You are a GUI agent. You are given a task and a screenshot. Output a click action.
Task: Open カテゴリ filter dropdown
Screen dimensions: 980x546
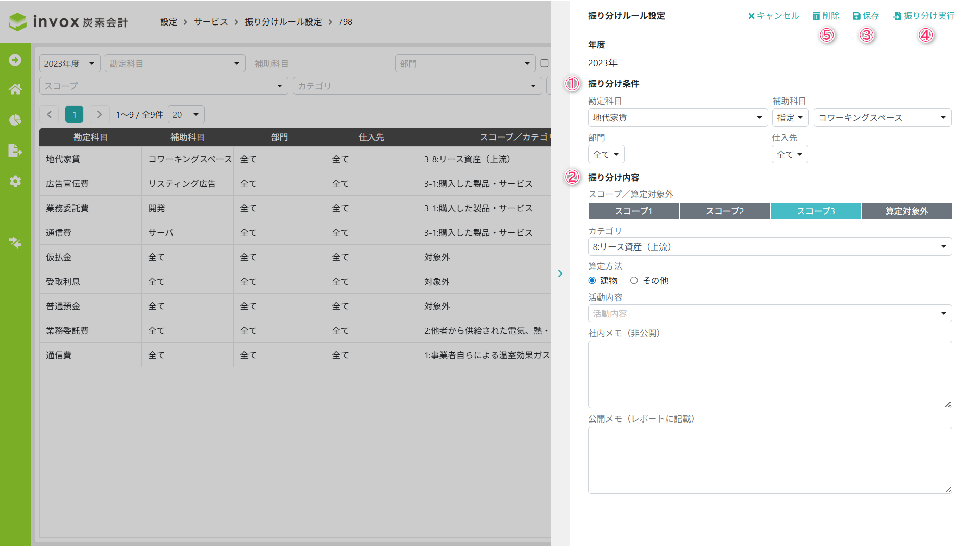click(x=418, y=86)
